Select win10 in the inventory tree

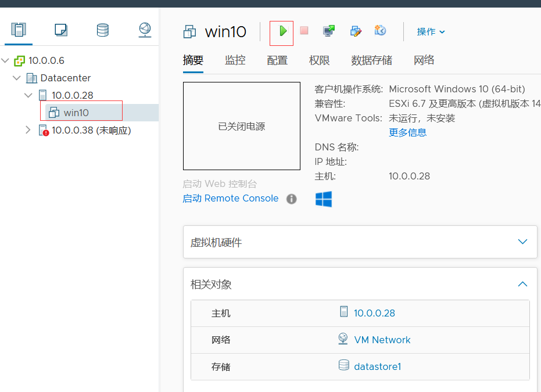click(x=76, y=113)
